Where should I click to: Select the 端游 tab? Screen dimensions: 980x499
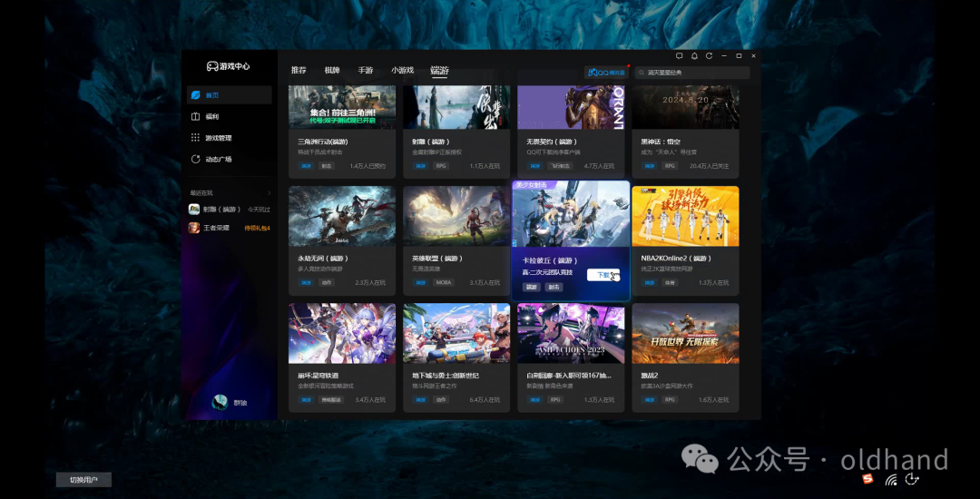point(439,70)
